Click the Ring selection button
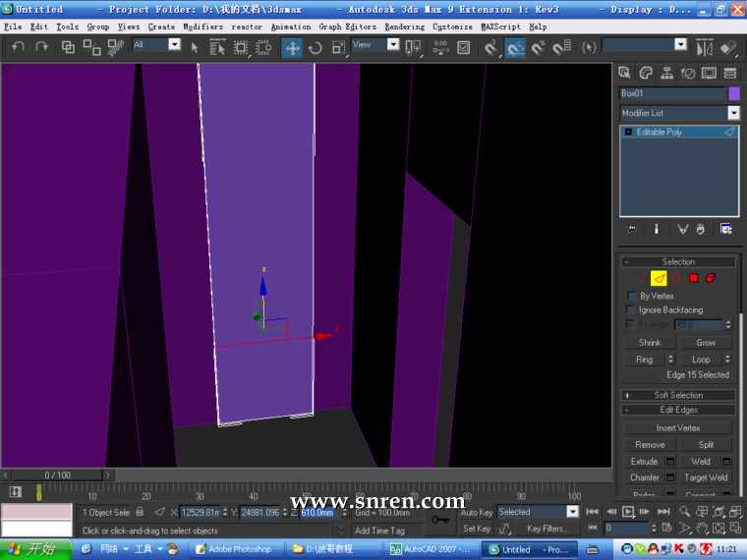The height and width of the screenshot is (560, 747). [x=644, y=360]
